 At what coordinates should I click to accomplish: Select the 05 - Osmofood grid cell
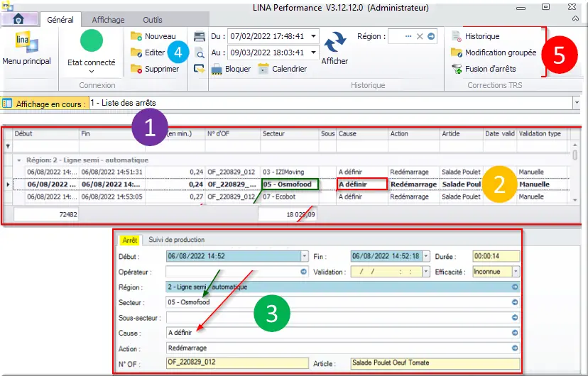coord(290,184)
